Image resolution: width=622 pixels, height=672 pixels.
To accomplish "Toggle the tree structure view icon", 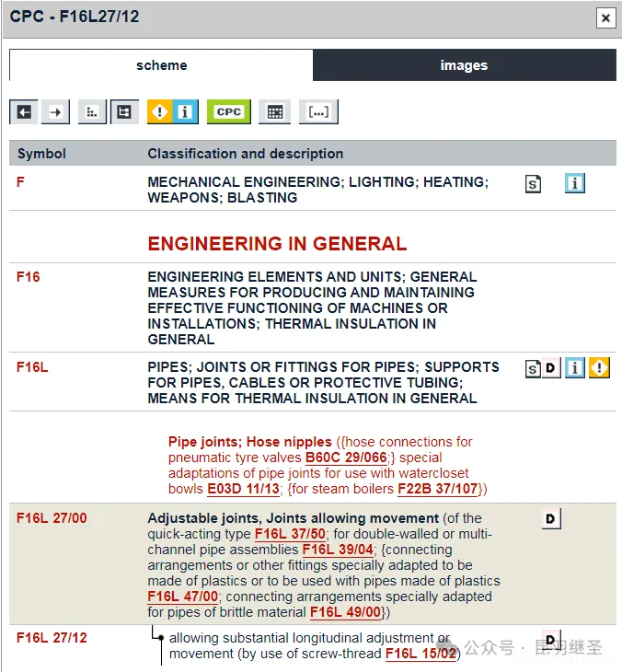I will [x=124, y=112].
